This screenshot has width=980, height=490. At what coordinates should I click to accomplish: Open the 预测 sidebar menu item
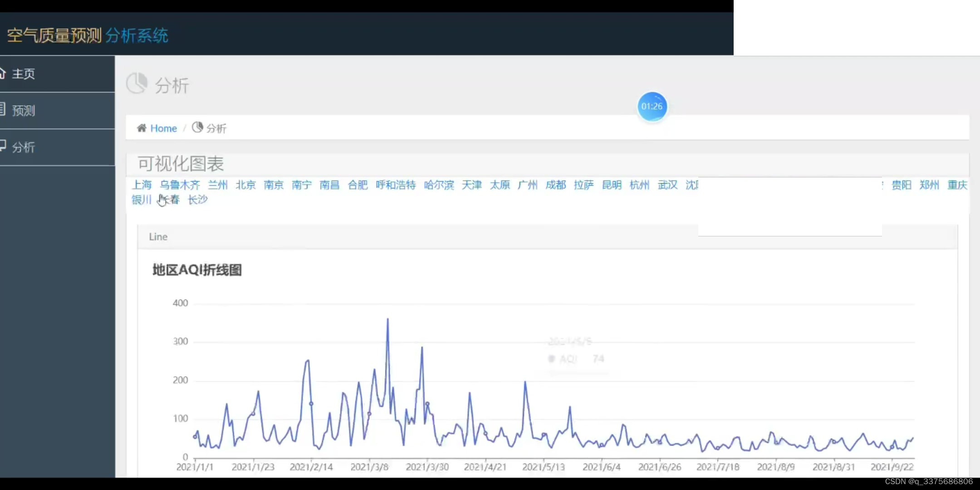[x=24, y=111]
